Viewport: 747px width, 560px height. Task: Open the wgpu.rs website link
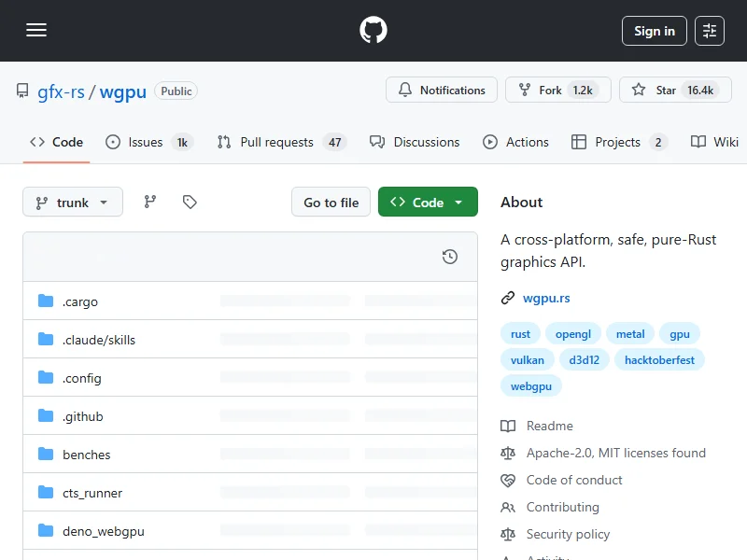546,299
